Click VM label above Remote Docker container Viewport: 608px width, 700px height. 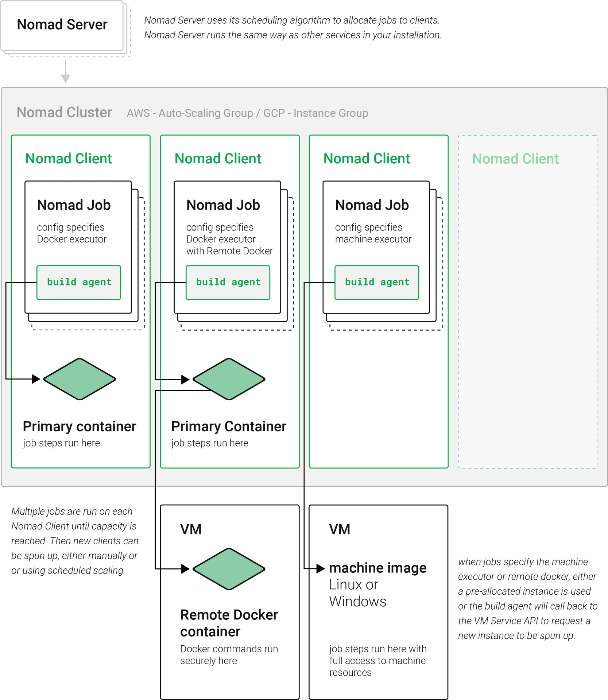(191, 529)
